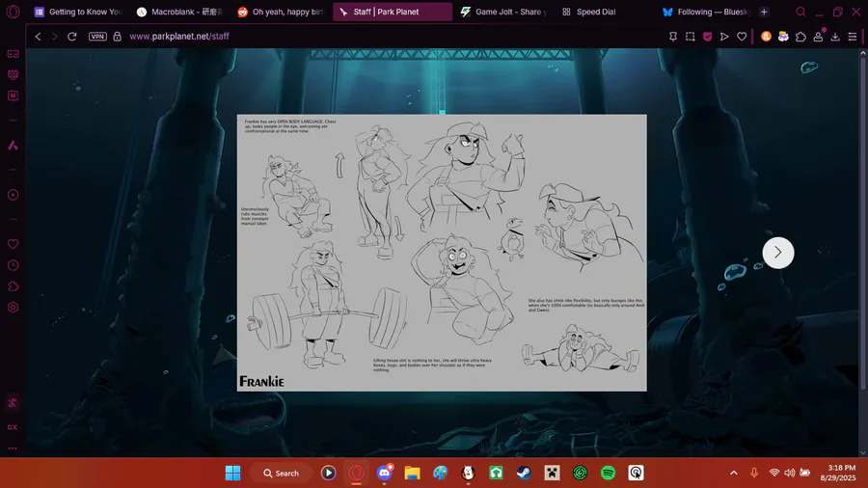Click the URL www.parkplanet.net/staff in the address bar
The width and height of the screenshot is (868, 488).
[178, 37]
